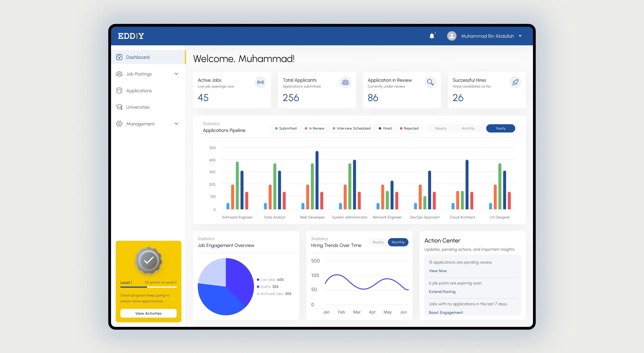This screenshot has height=353, width=644.
Task: Click the System Administrator axis label
Action: [x=350, y=217]
